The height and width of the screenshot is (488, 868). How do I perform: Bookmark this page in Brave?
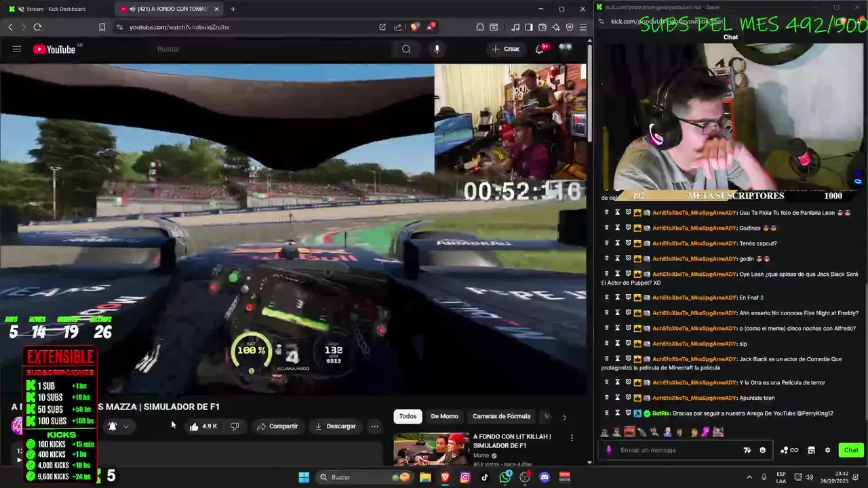pyautogui.click(x=102, y=27)
